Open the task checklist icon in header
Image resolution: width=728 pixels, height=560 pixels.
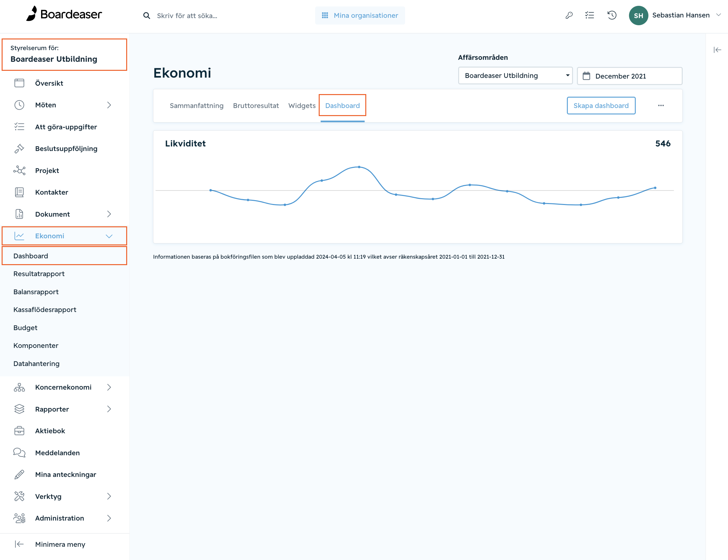pyautogui.click(x=590, y=15)
